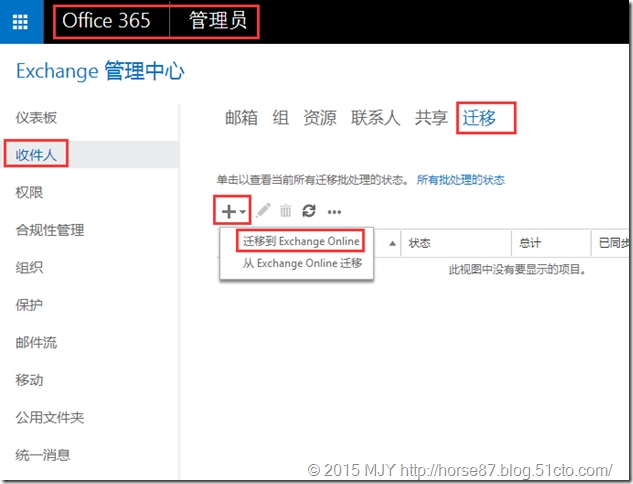Switch to the 组 tab
The image size is (633, 484).
(281, 118)
